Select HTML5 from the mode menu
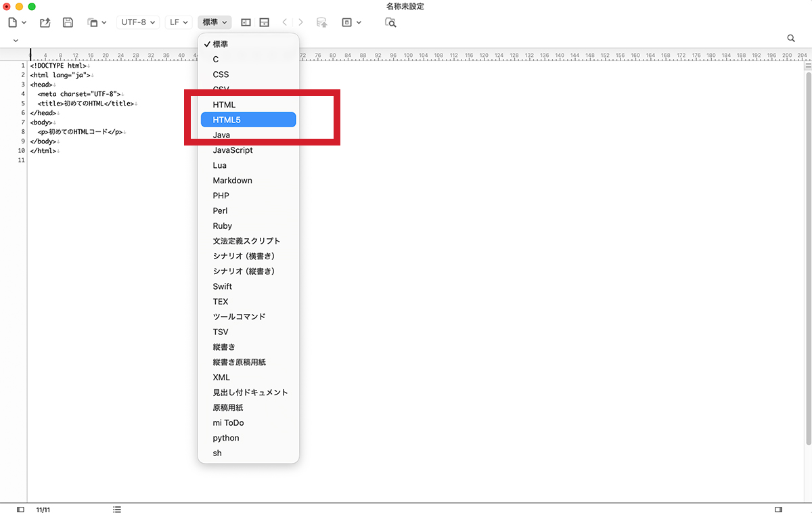Viewport: 812px width, 513px height. (x=248, y=119)
